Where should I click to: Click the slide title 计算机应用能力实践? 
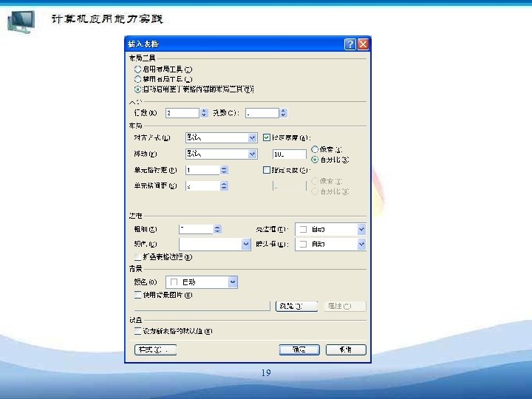tap(107, 18)
